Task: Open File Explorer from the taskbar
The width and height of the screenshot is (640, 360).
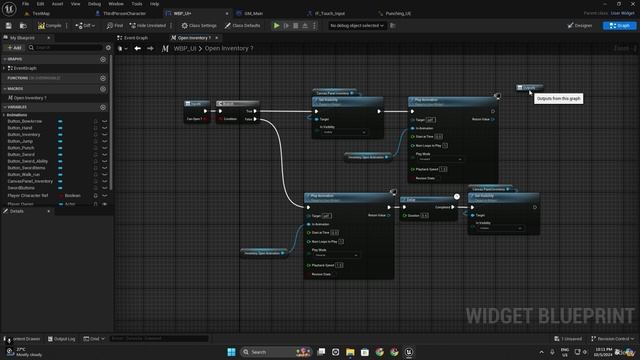Action: tap(350, 352)
